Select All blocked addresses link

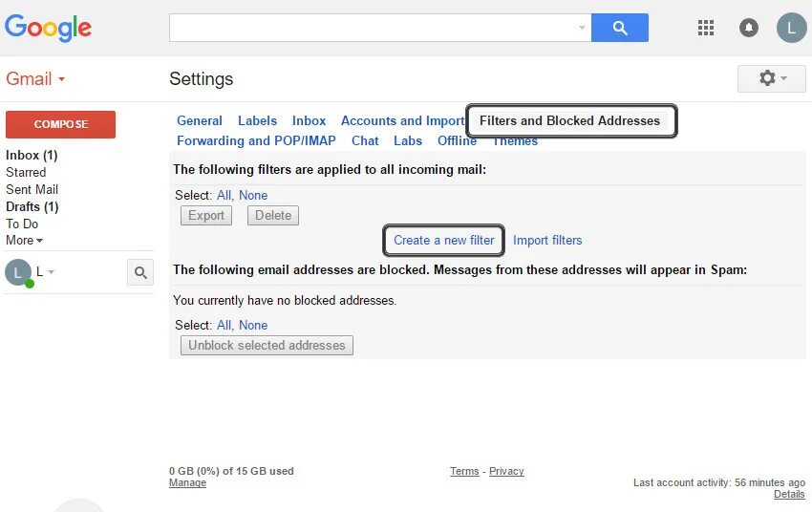point(224,325)
